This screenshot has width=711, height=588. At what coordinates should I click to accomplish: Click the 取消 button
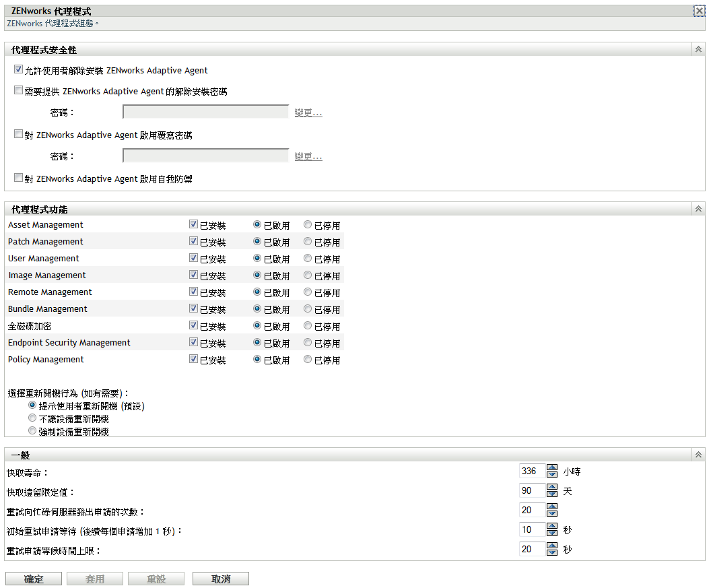point(221,579)
